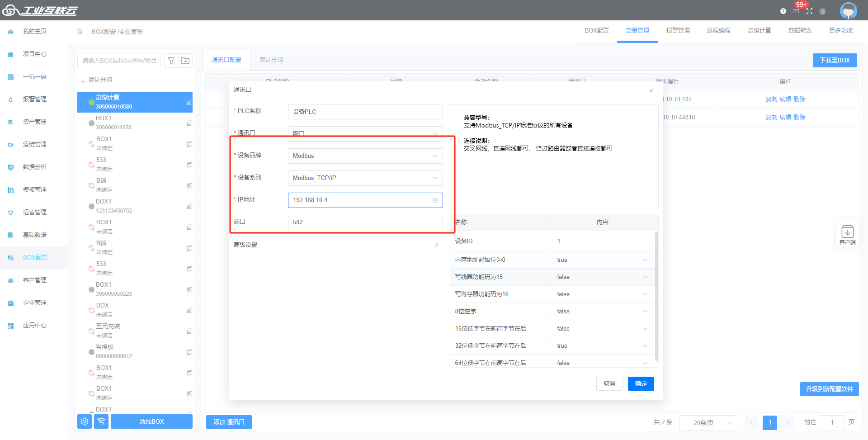Open the 设备系列 Modbus_TCP/IP dropdown
868x440 pixels.
coord(365,178)
